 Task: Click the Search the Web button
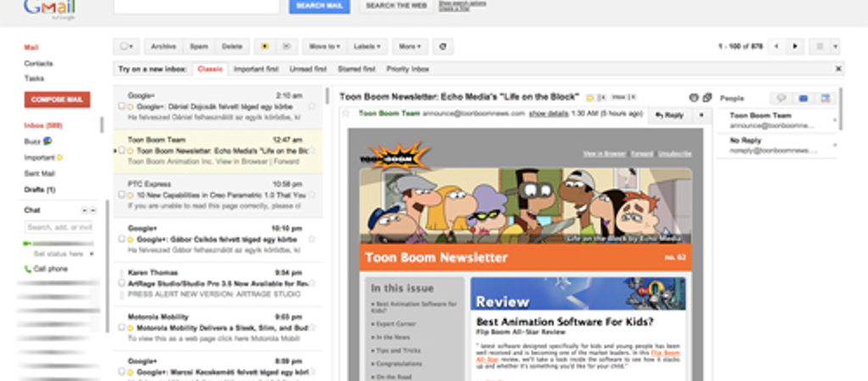click(397, 6)
